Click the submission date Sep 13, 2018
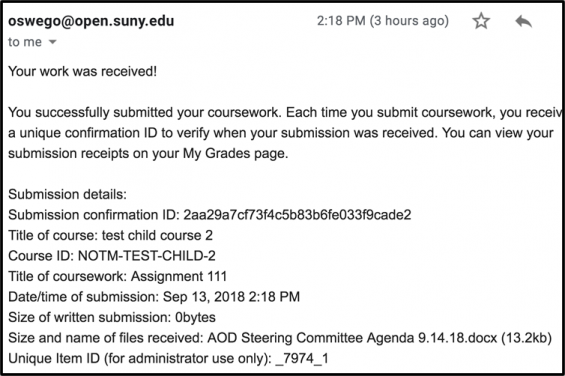Screen dimensions: 565x376 tap(204, 297)
